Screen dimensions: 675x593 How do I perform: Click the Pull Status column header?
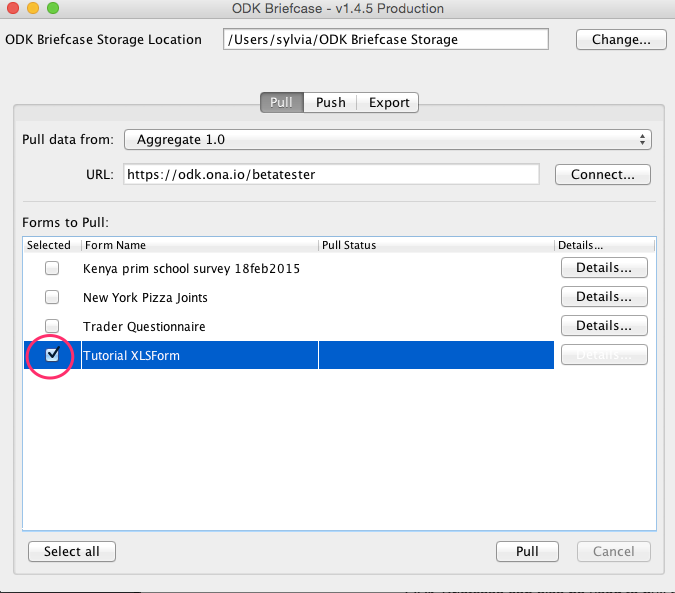[436, 245]
